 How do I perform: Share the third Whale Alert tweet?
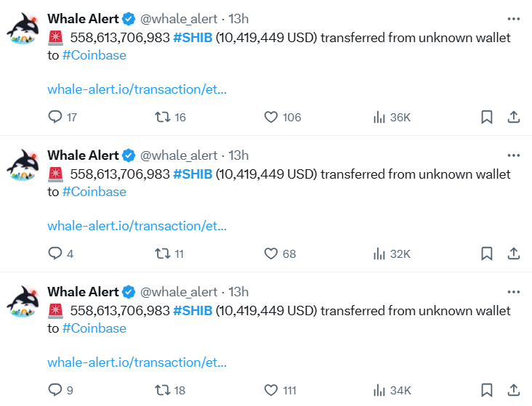tap(513, 390)
